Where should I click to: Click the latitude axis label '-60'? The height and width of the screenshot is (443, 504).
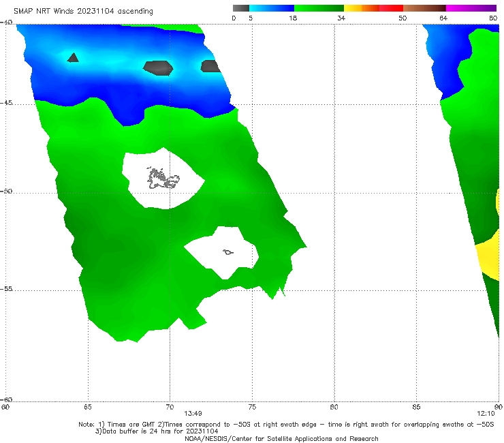[6, 399]
